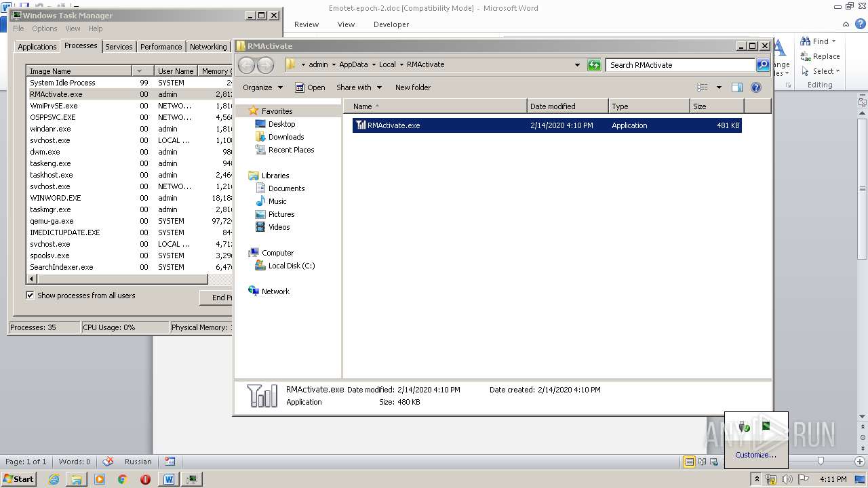This screenshot has height=488, width=868.
Task: Click Chrome icon on taskbar
Action: pyautogui.click(x=122, y=479)
